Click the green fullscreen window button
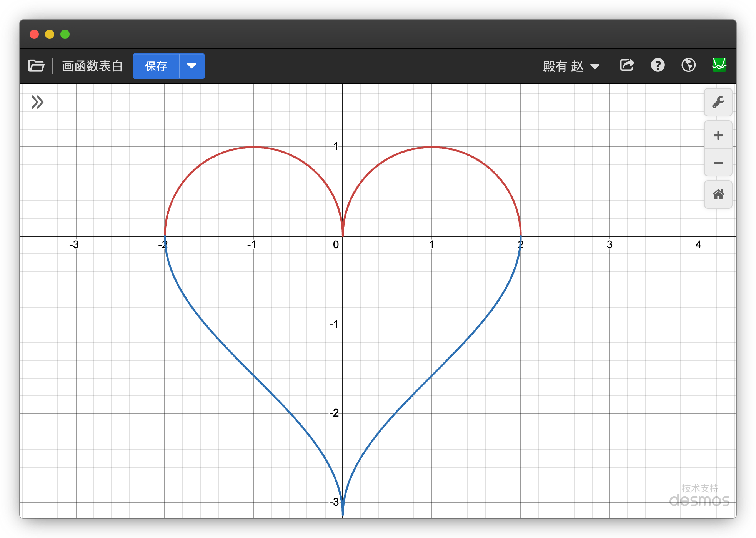Screen dimensions: 756x538 (65, 34)
